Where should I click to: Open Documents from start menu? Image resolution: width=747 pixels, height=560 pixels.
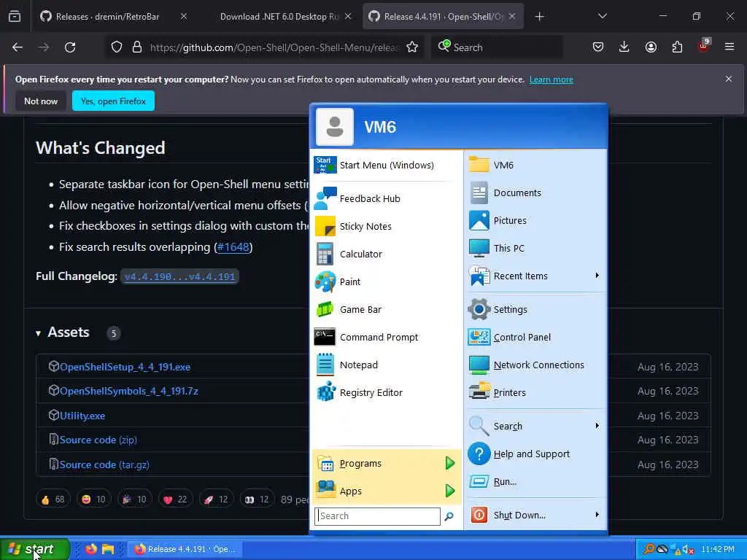[536, 192]
